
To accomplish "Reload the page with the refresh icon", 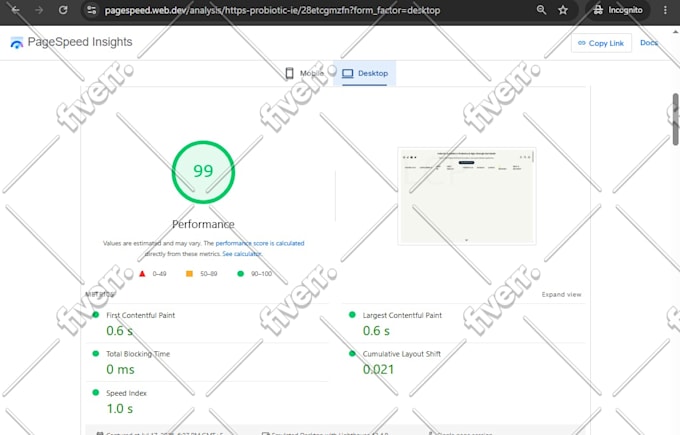I will tap(63, 10).
